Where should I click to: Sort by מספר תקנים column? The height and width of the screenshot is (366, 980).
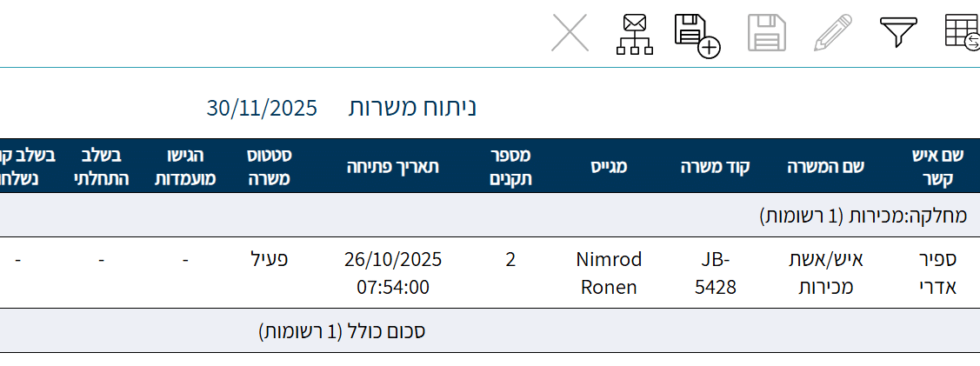tap(510, 166)
